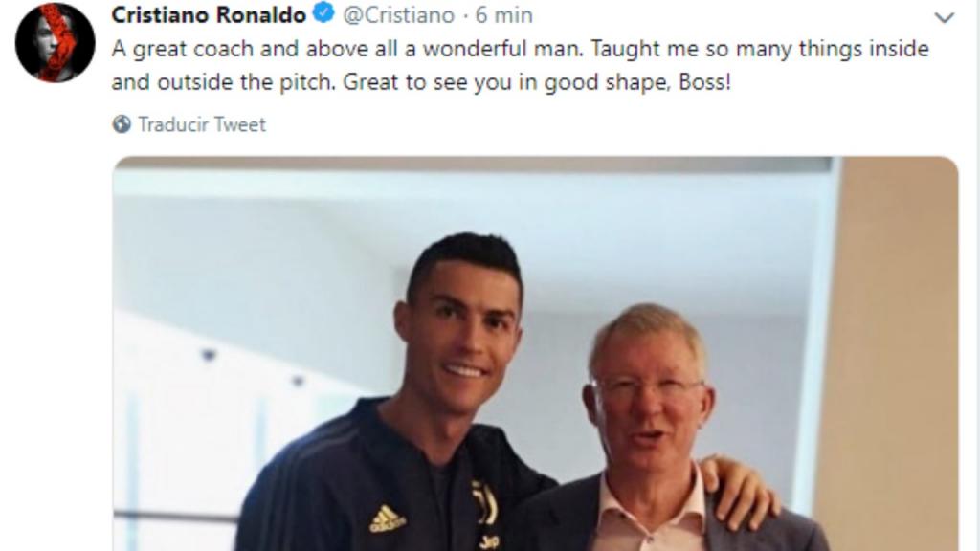Click the Juventus crest on the jacket

[x=485, y=503]
